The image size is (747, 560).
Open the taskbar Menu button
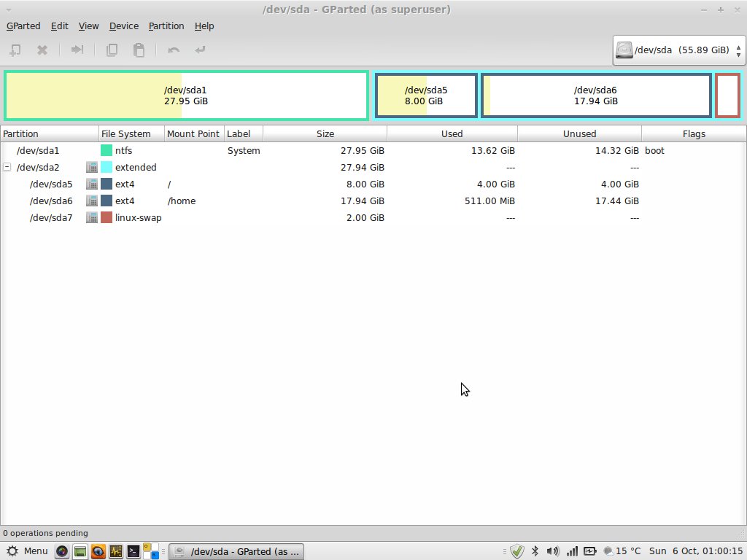(x=27, y=551)
